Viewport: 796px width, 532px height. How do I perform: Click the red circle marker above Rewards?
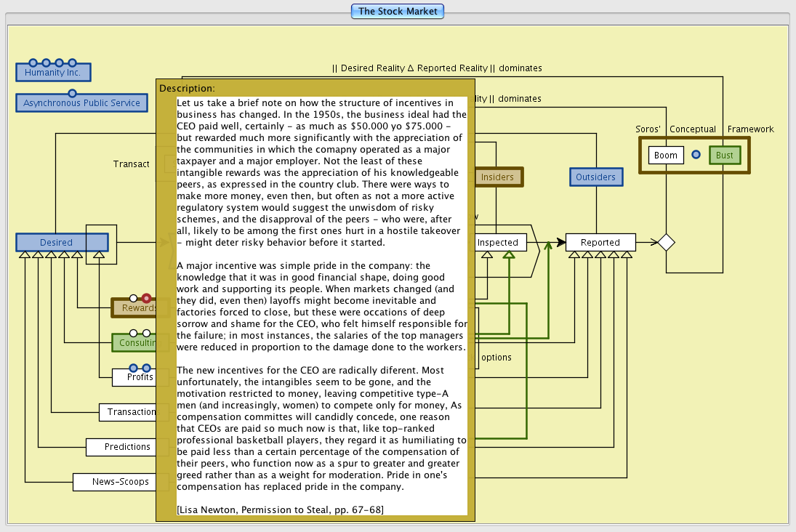pyautogui.click(x=146, y=298)
